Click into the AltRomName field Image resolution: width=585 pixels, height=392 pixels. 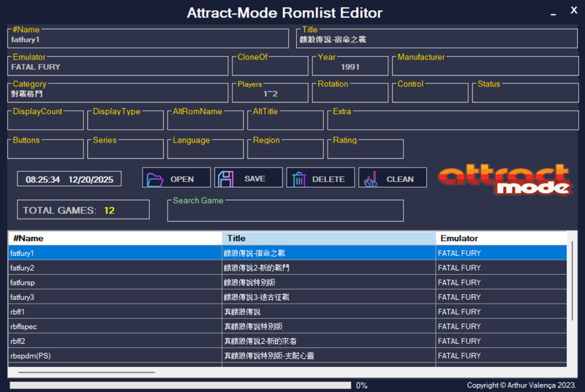pos(205,121)
